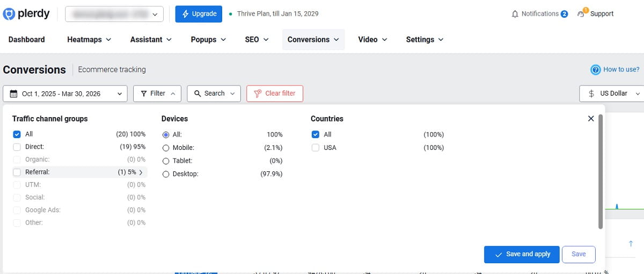Click the filter panel vertical scrollbar
644x274 pixels.
click(601, 171)
